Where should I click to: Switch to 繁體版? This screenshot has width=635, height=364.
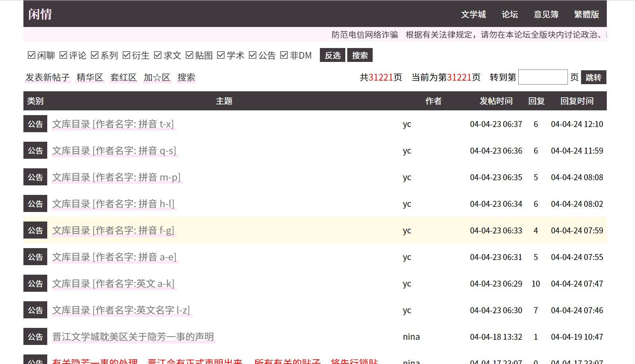pos(586,14)
